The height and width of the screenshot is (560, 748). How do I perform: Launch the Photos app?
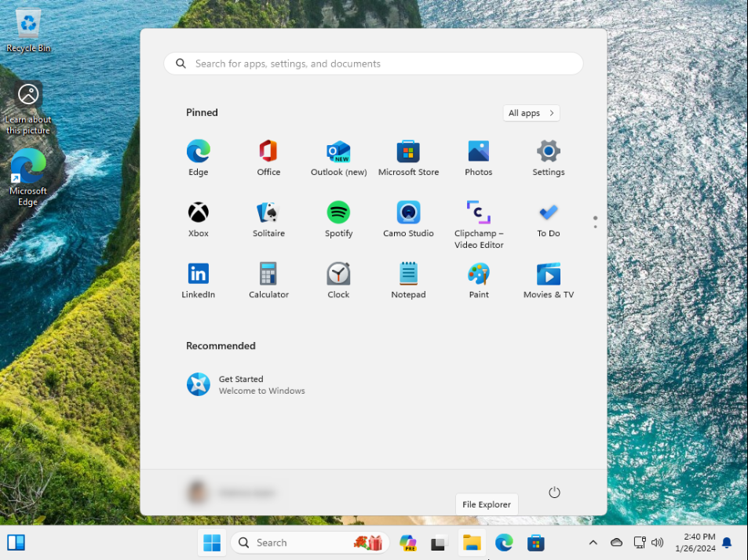tap(478, 157)
